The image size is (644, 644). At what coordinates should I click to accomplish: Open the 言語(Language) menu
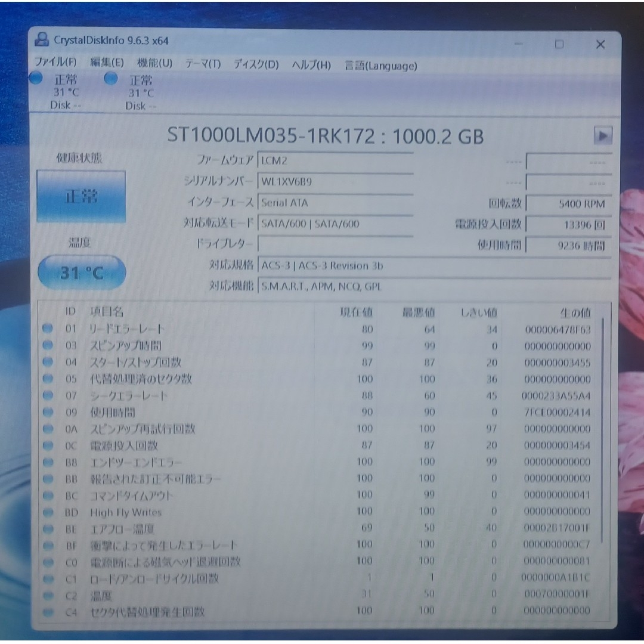(380, 66)
